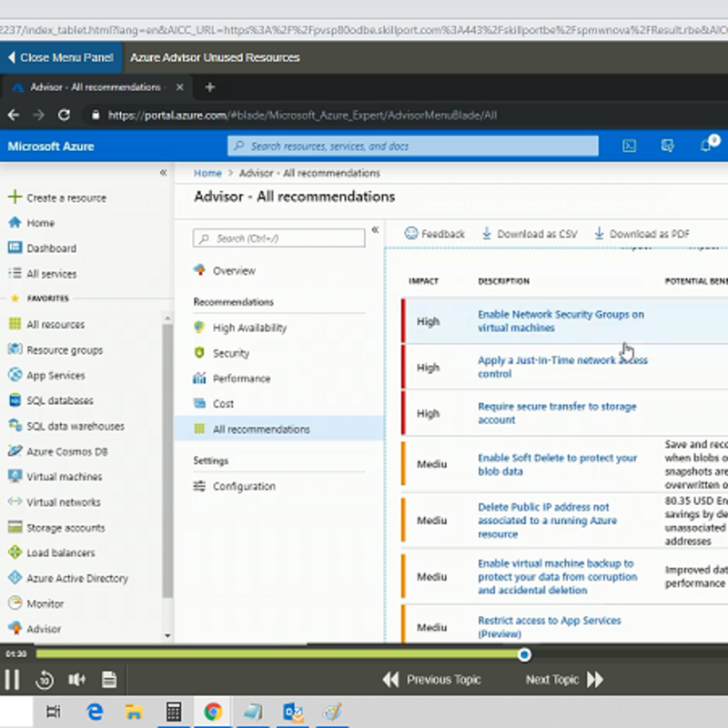Open Storage accounts favorite

click(x=56, y=528)
